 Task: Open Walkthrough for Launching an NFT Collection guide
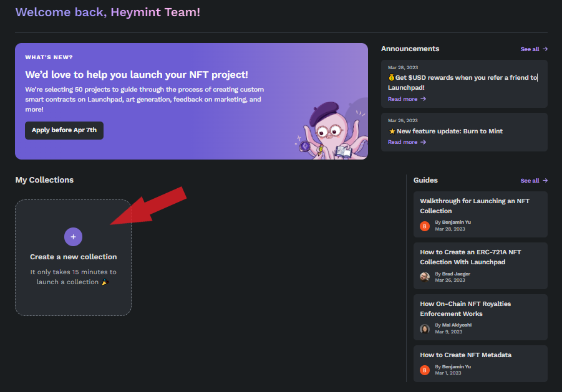click(x=474, y=206)
